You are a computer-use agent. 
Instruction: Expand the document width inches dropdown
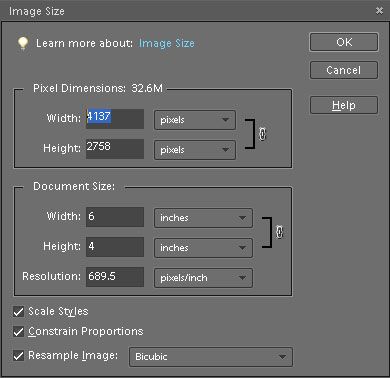click(203, 218)
